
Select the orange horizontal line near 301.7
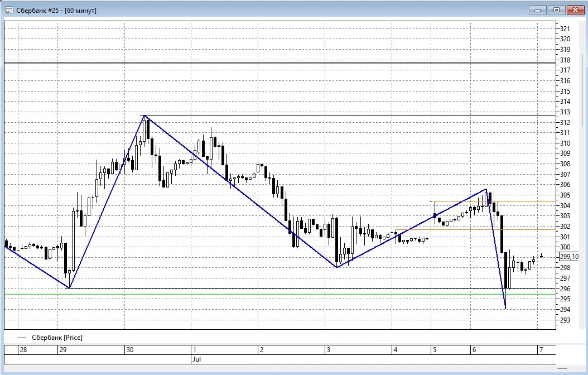pos(475,229)
